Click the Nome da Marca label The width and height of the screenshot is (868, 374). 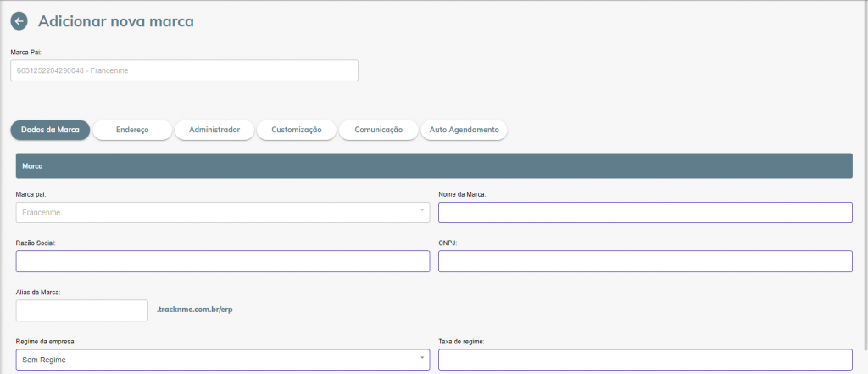click(462, 194)
